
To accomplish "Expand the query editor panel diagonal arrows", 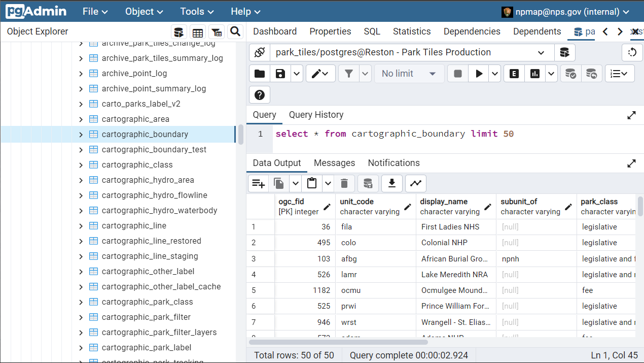I will [x=631, y=115].
